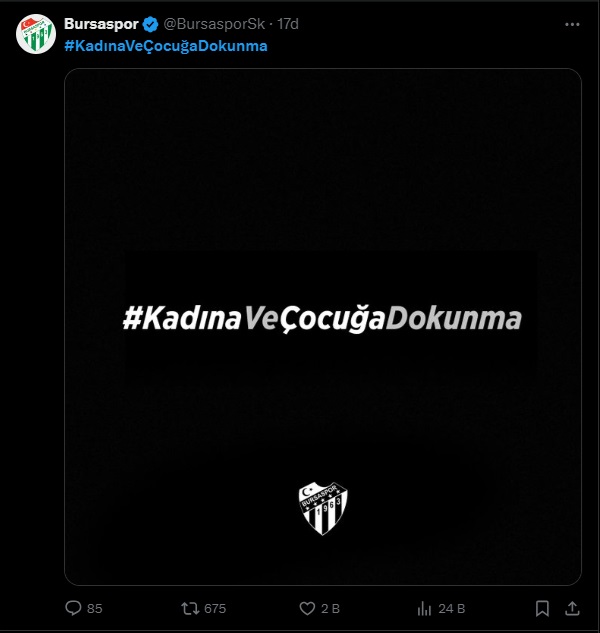Like the post with the heart icon

coord(307,608)
